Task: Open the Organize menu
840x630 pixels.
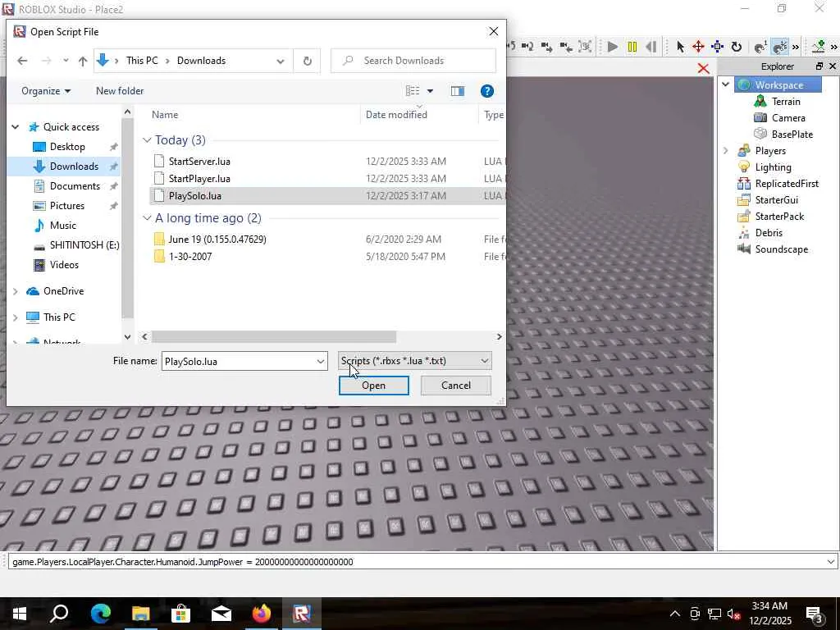Action: click(46, 92)
